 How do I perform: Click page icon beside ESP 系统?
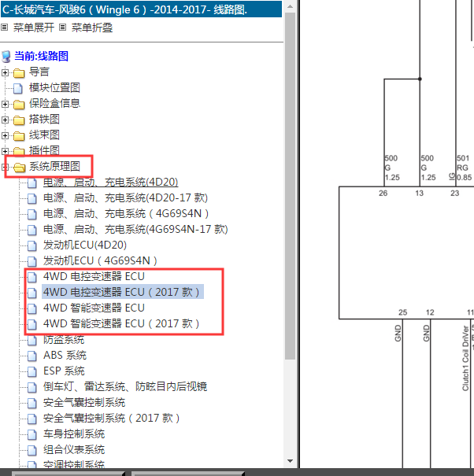[32, 371]
